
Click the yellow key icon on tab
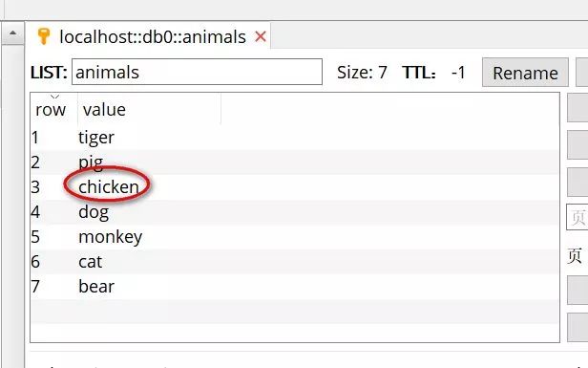pyautogui.click(x=44, y=36)
